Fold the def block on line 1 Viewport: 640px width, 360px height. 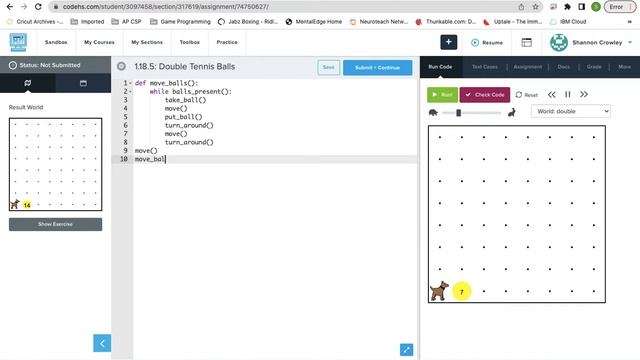[131, 83]
